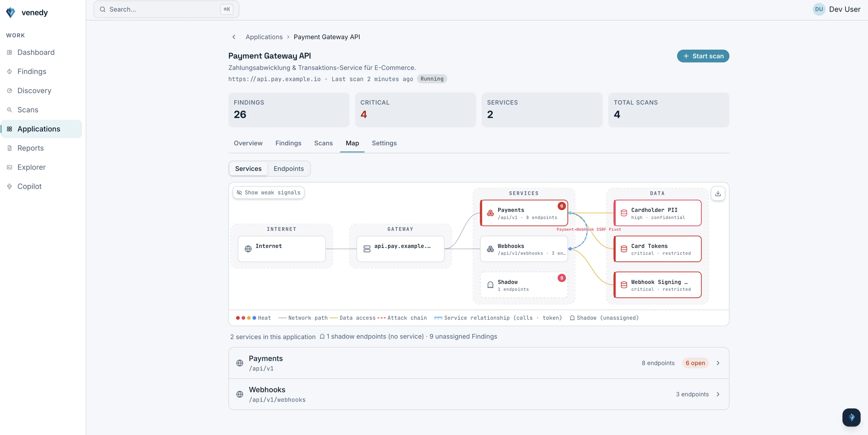
Task: Click the red 6 badge on Payments
Action: (x=561, y=206)
